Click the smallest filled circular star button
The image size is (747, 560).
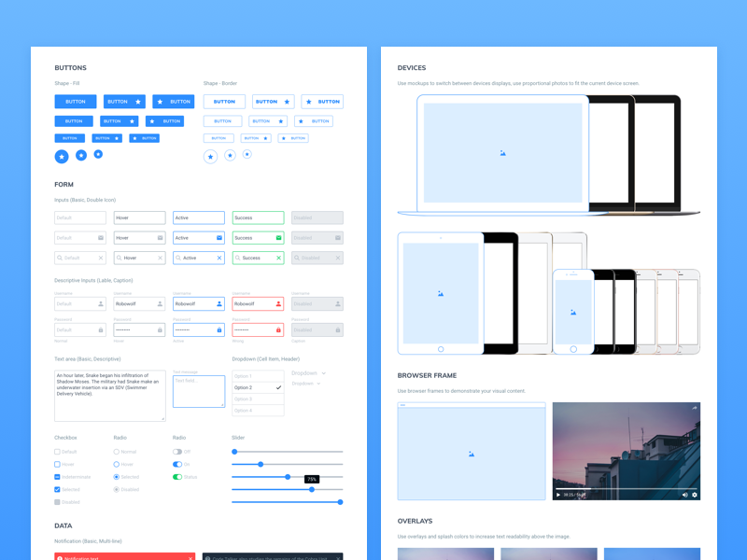(x=98, y=154)
